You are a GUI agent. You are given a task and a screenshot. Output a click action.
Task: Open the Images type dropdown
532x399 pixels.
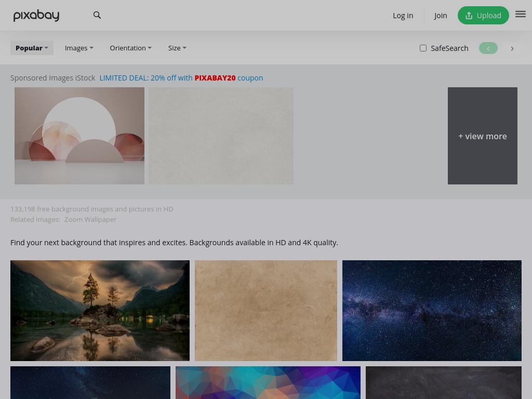(x=79, y=48)
